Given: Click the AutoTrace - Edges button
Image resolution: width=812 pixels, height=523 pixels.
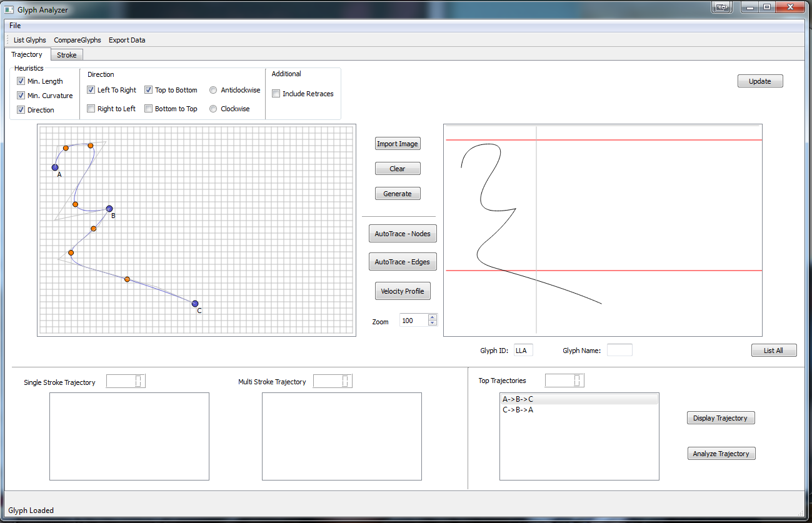Looking at the screenshot, I should coord(403,262).
